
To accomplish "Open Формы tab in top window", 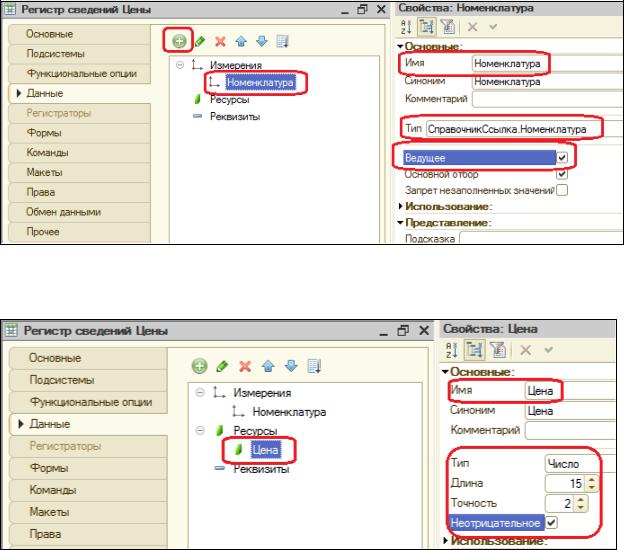I will 80,133.
